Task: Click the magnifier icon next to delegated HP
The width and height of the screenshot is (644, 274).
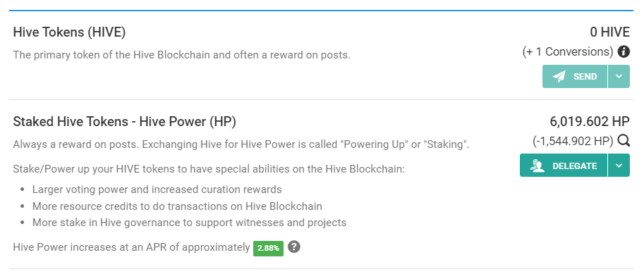Action: 624,141
